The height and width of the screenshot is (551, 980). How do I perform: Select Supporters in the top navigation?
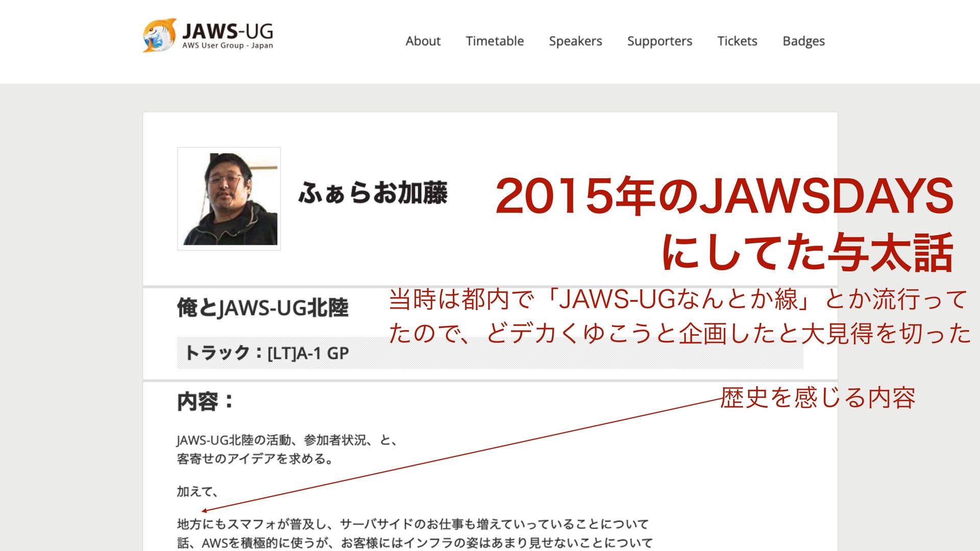(x=659, y=41)
